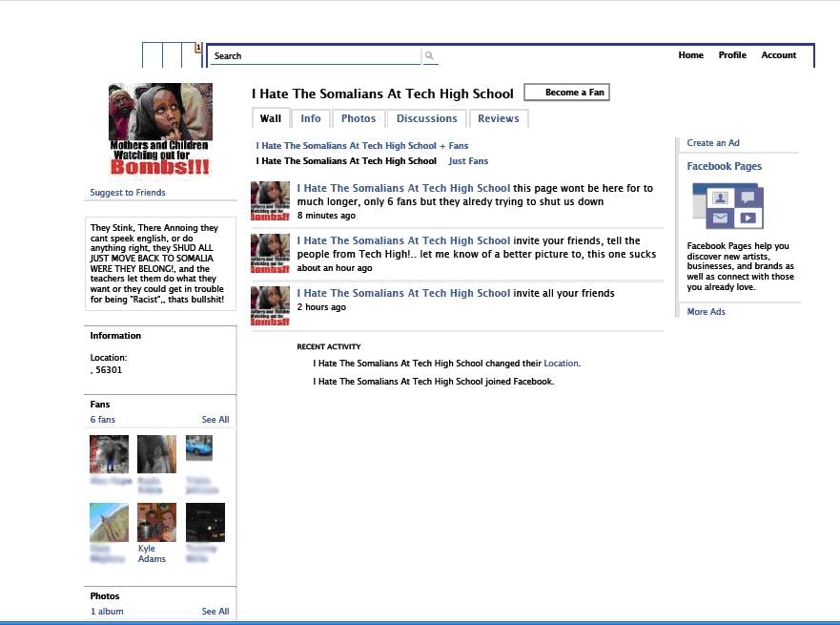Open the notifications badge icon
The image size is (840, 625).
[198, 48]
